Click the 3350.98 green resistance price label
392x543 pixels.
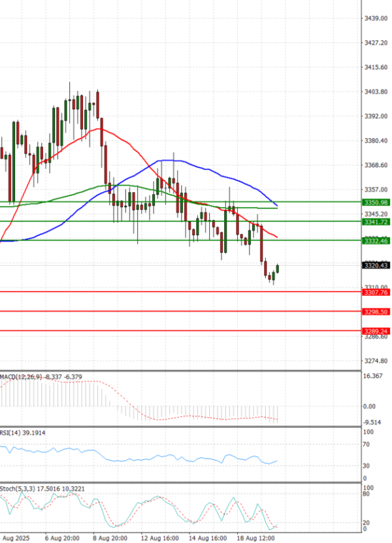(375, 203)
